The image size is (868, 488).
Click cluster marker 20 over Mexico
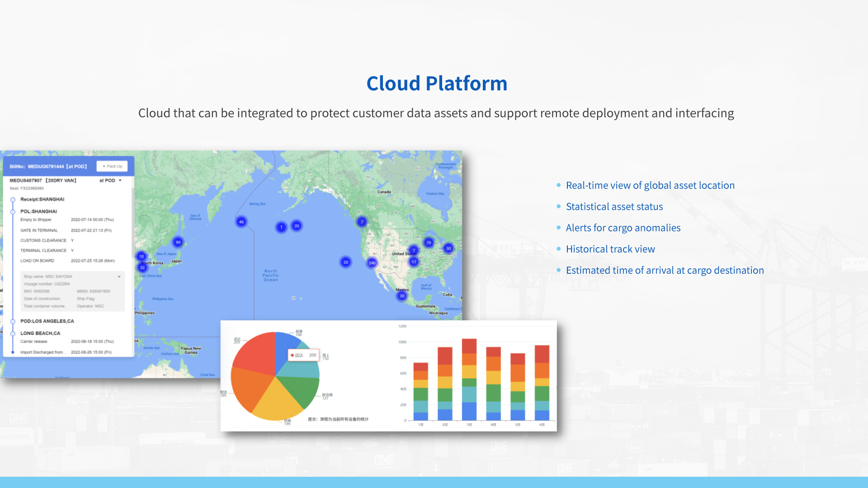(402, 296)
